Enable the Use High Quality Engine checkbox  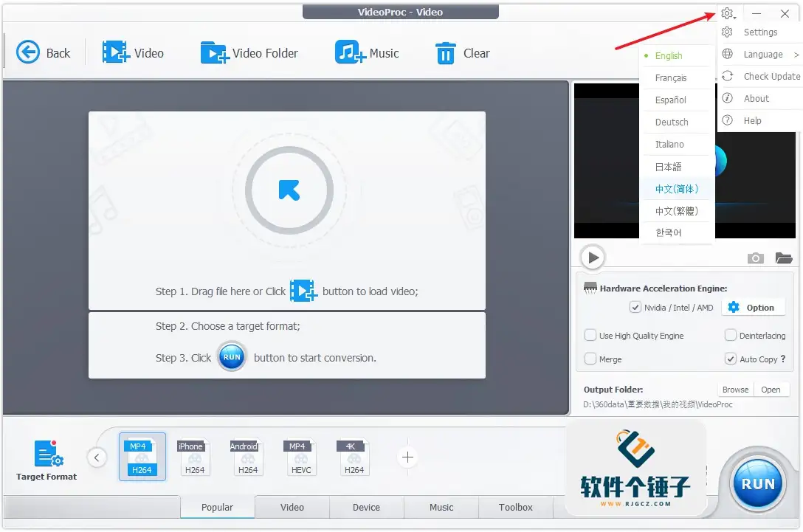click(590, 335)
